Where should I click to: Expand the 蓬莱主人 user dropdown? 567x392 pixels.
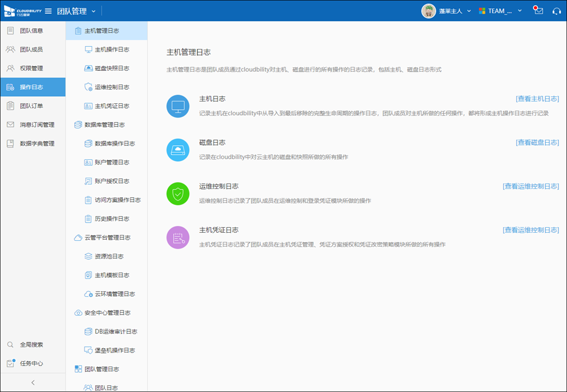469,11
